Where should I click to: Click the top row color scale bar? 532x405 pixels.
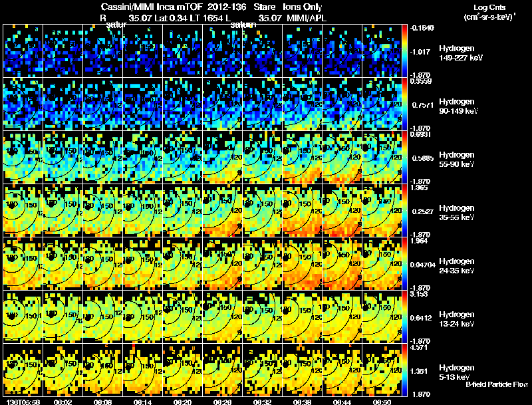[x=404, y=51]
